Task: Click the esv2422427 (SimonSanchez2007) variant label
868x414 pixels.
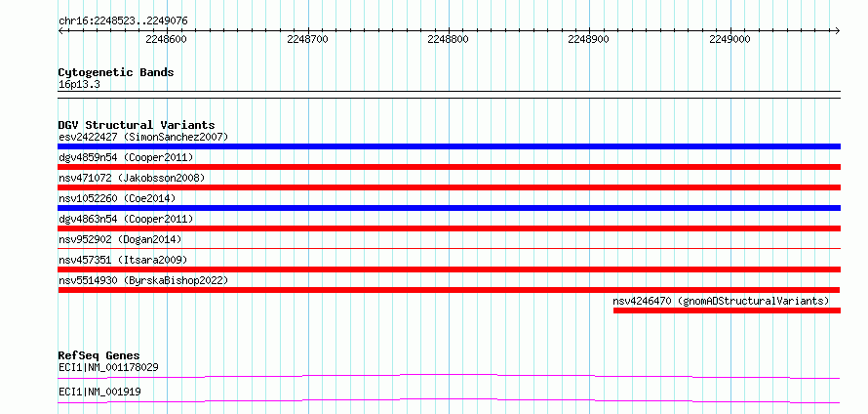Action: tap(143, 137)
